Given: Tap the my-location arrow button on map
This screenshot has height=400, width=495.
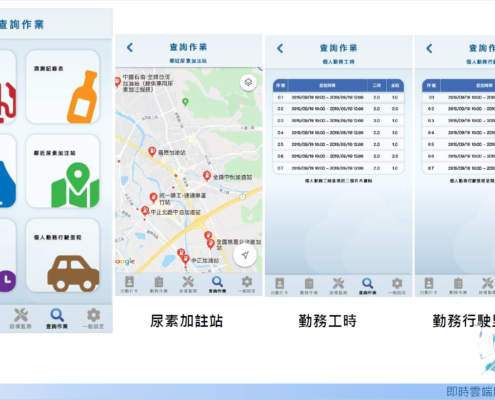Looking at the screenshot, I should (x=245, y=255).
